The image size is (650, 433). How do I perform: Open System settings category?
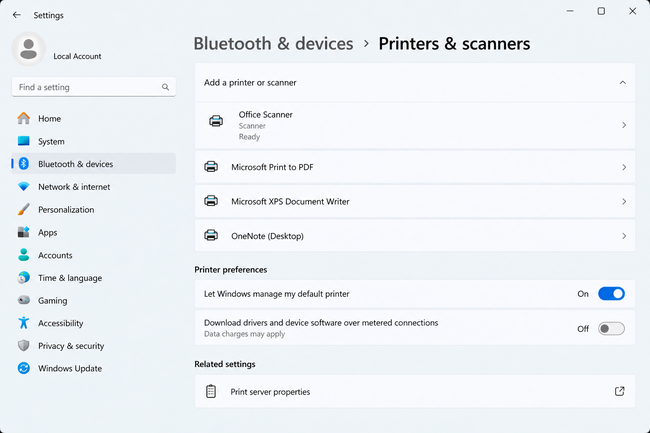click(x=94, y=141)
